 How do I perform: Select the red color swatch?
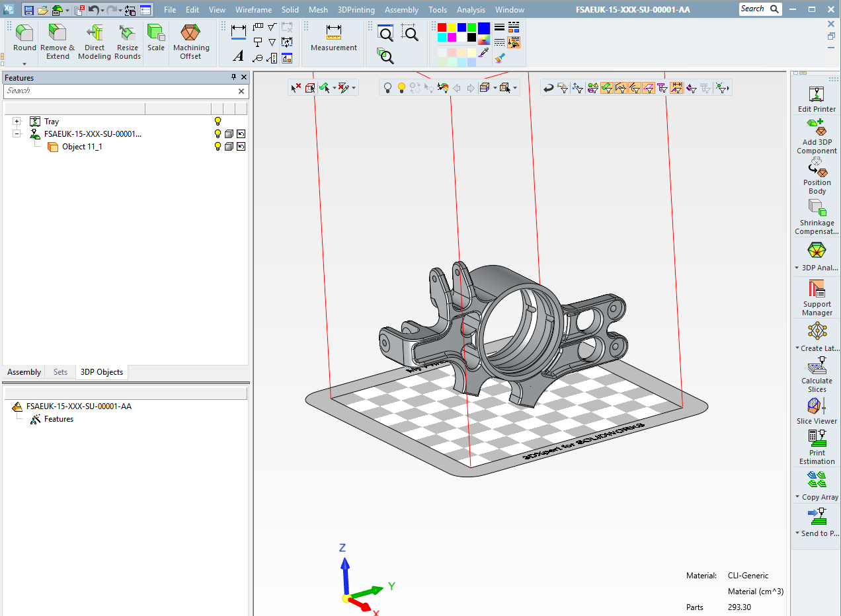(440, 26)
